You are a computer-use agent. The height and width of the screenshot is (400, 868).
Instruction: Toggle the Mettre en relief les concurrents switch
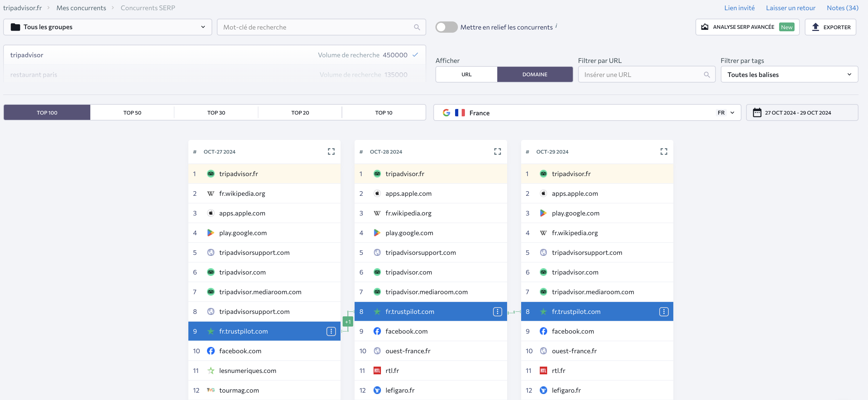point(446,27)
